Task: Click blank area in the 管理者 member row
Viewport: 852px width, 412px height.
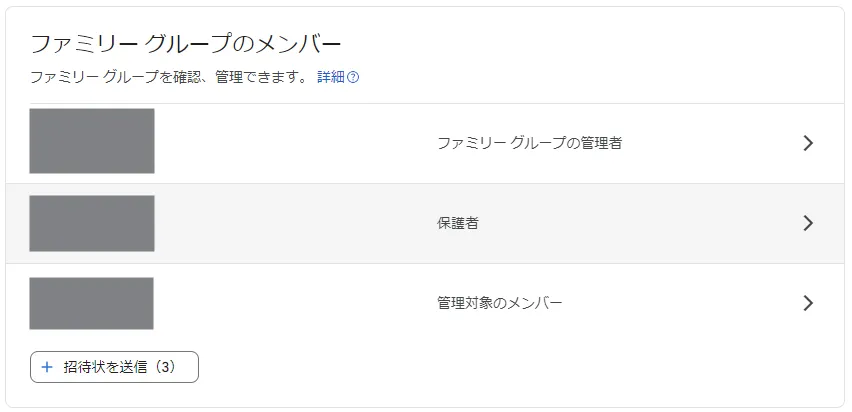Action: click(x=300, y=143)
